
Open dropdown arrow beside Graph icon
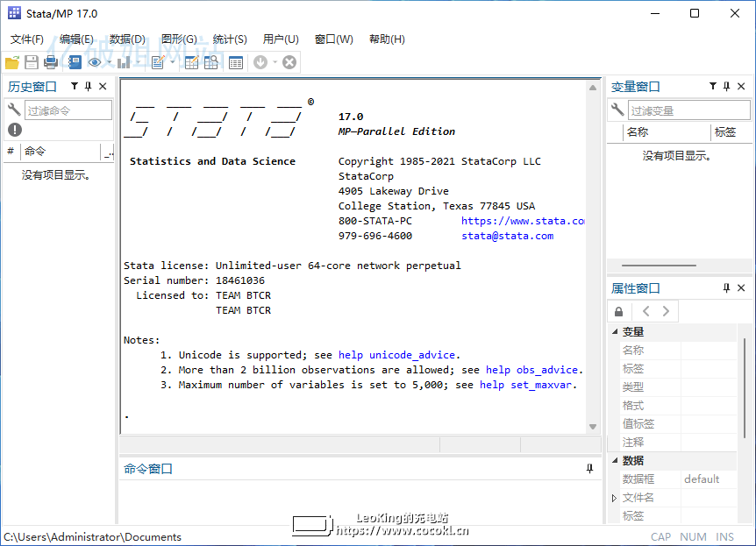[x=138, y=62]
